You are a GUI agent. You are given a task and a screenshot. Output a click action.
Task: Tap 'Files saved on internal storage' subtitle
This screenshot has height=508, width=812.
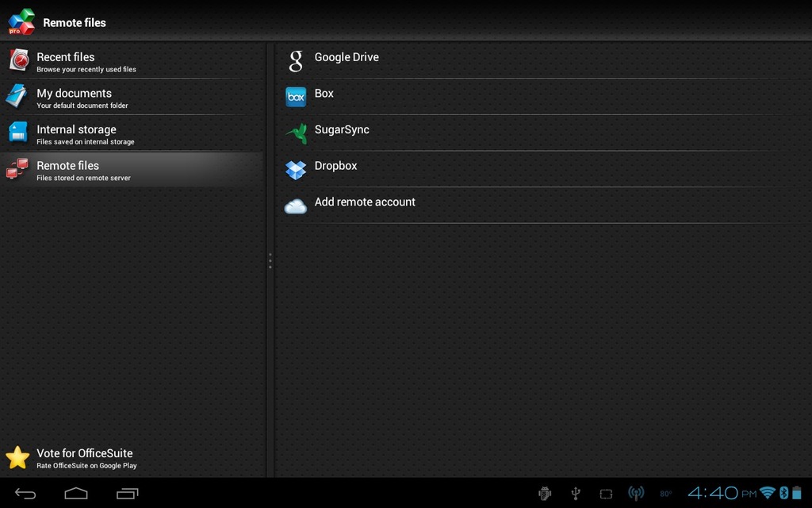[86, 142]
